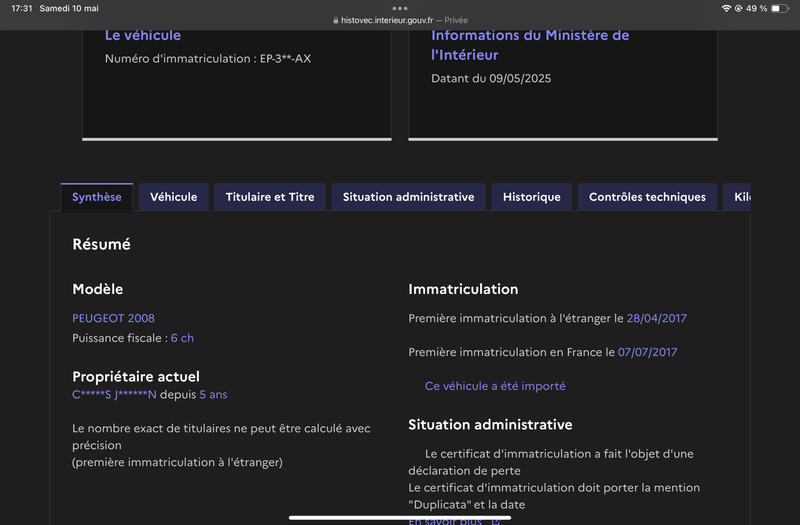Click the date 07/07/2017
The height and width of the screenshot is (525, 800).
(x=647, y=352)
